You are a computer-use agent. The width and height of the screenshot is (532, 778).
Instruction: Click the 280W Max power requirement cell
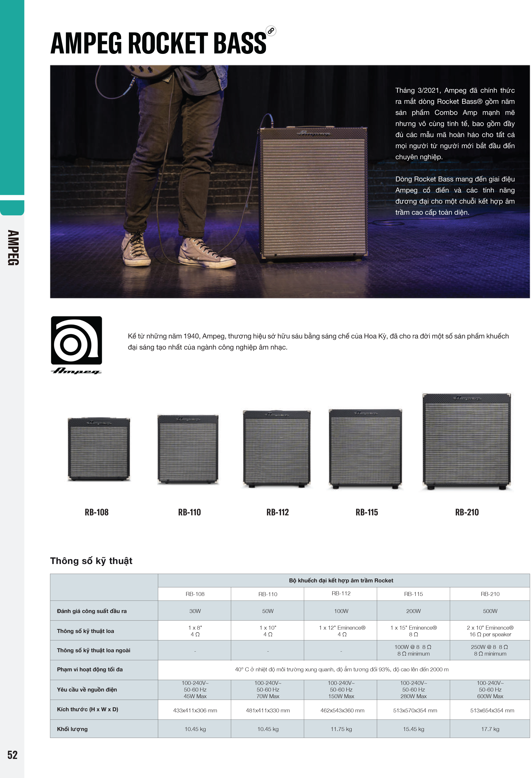tap(414, 690)
